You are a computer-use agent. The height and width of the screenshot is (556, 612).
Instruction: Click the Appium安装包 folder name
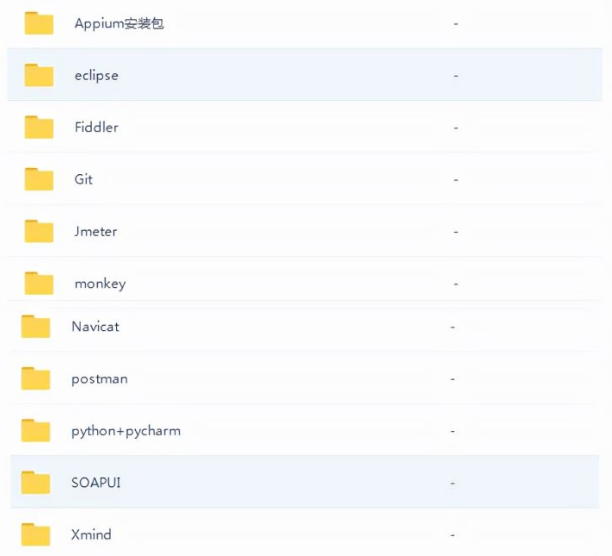pos(119,23)
